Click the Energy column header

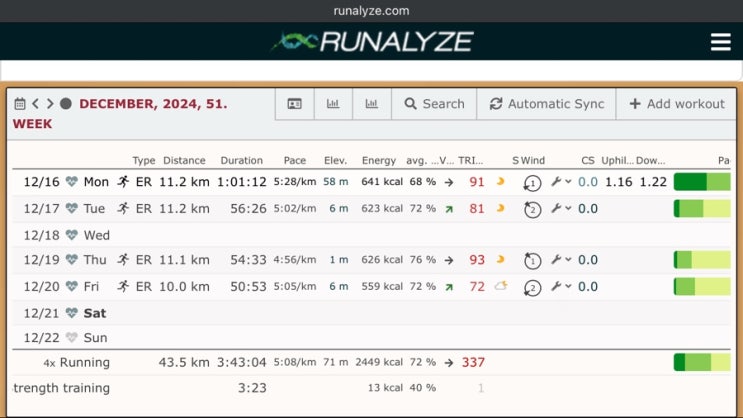point(379,160)
